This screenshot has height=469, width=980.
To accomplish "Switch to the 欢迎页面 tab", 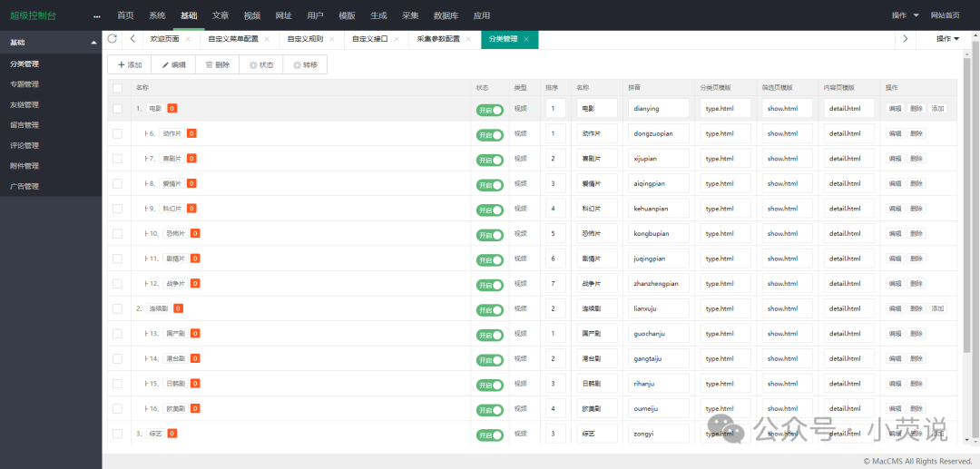I will tap(165, 39).
